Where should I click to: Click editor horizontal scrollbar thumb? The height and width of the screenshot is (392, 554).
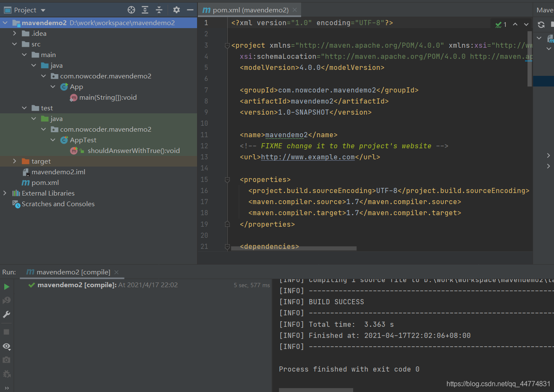294,248
